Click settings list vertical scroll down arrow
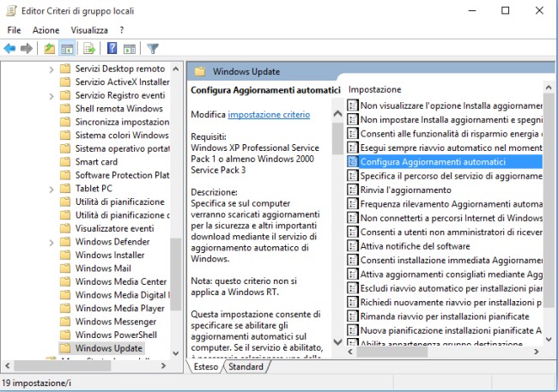The width and height of the screenshot is (558, 392). (x=549, y=339)
